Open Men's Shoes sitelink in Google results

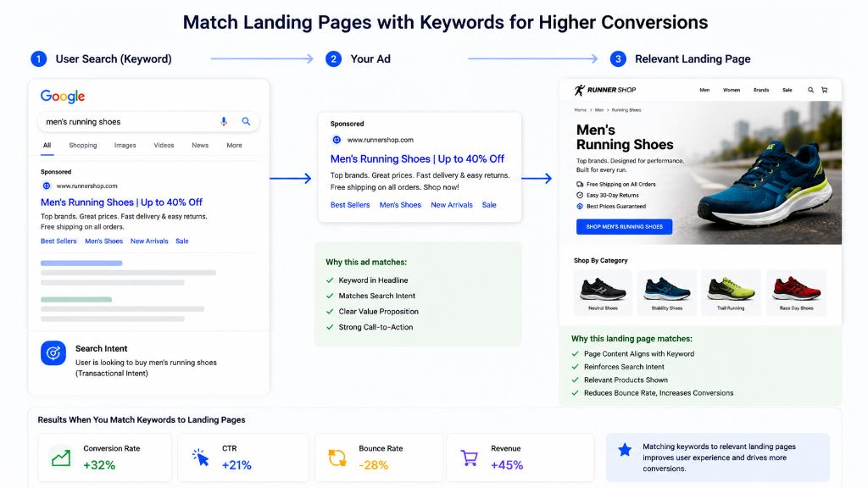104,241
